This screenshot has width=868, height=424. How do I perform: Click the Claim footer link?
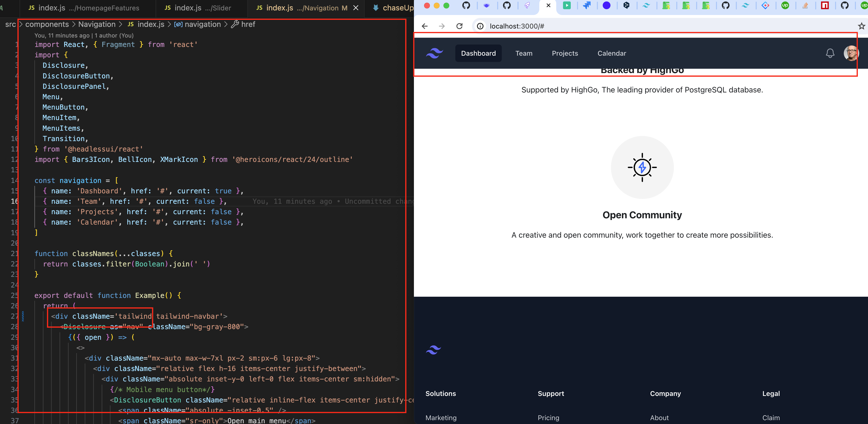tap(771, 418)
